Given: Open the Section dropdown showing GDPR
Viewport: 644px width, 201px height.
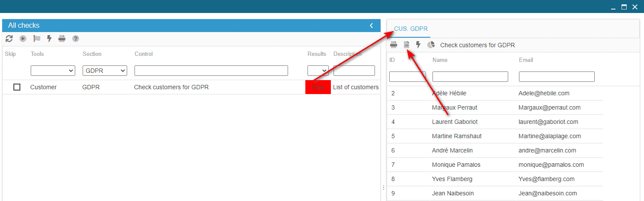Looking at the screenshot, I should (x=105, y=71).
